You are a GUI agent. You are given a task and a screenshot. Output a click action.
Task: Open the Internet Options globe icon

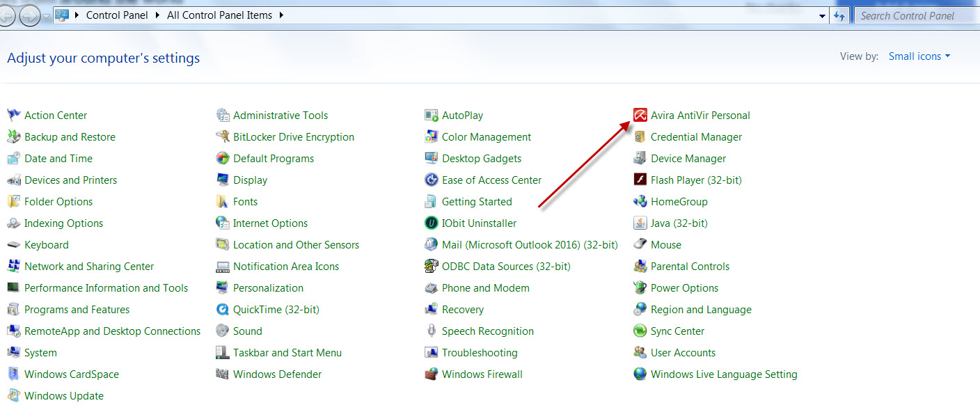222,223
